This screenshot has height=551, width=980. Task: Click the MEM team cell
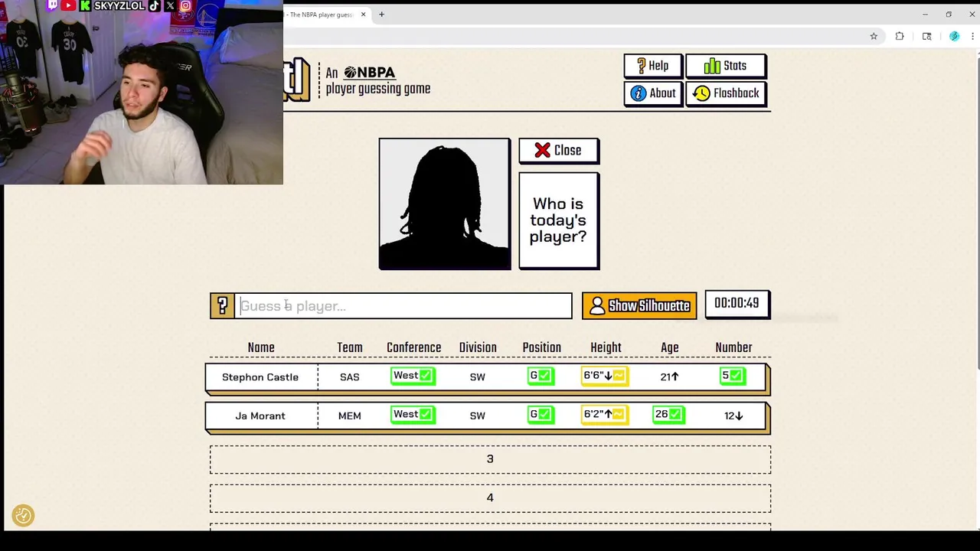pyautogui.click(x=349, y=416)
